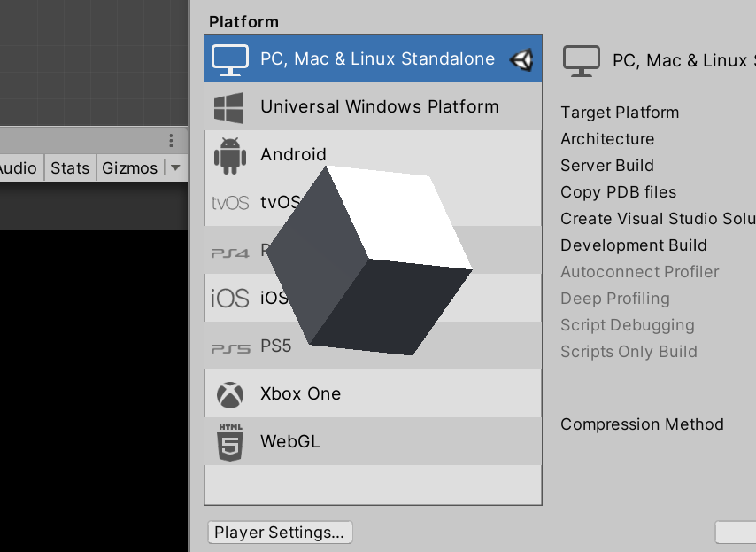Select the WebGL platform label

click(289, 441)
